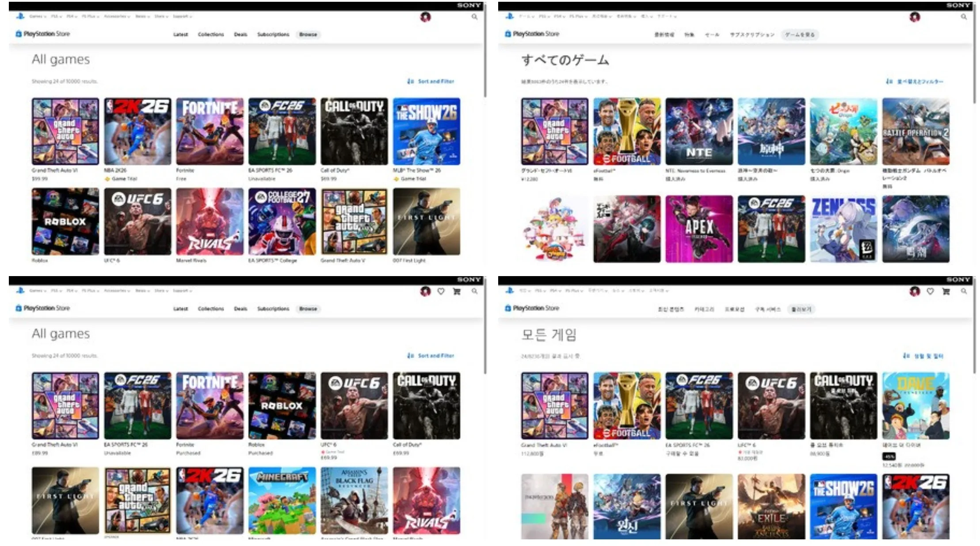Open the profile avatar in the Korean store

(915, 291)
